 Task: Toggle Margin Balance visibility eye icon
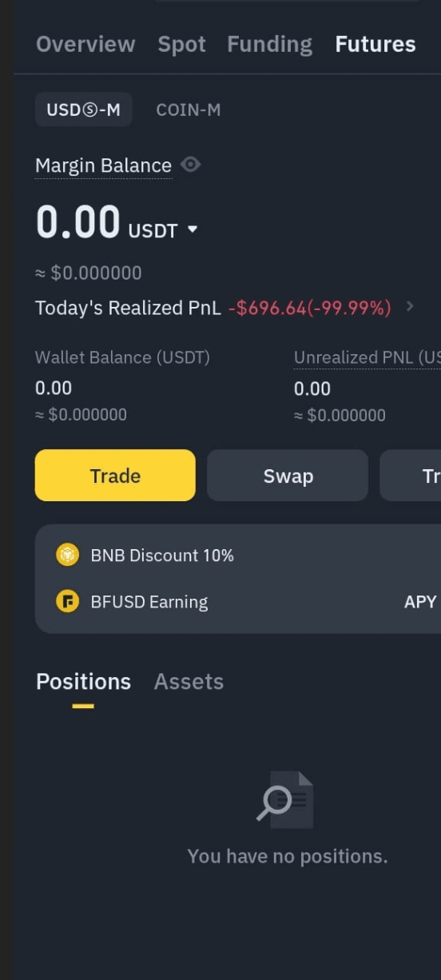coord(190,165)
